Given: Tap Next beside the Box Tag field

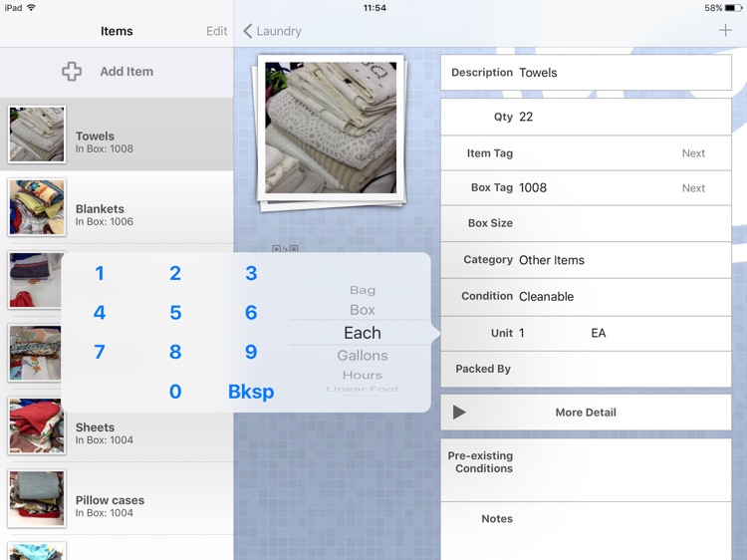Looking at the screenshot, I should tap(693, 188).
